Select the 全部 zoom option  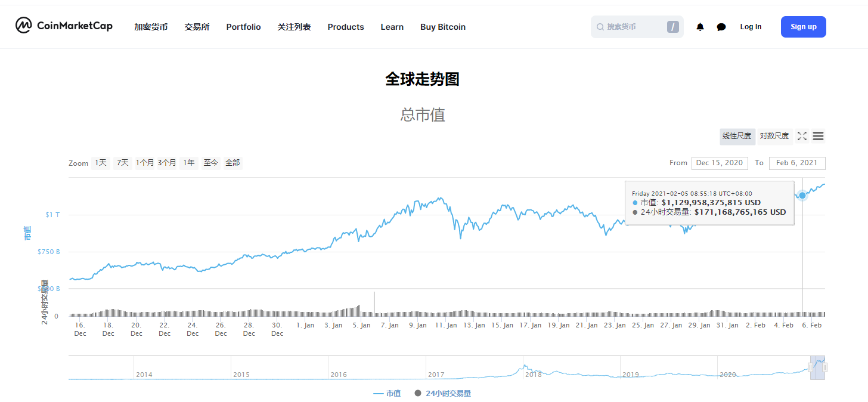coord(232,162)
